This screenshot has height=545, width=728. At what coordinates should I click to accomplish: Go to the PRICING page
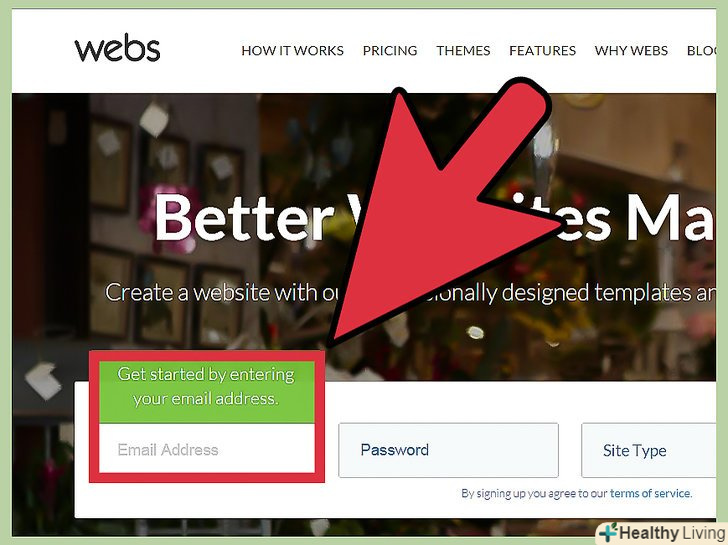pyautogui.click(x=390, y=50)
